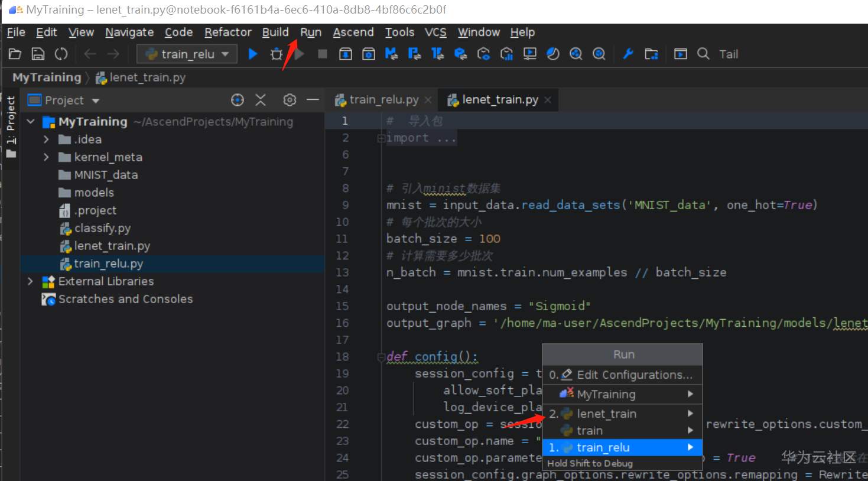Toggle the import fold marker on line 2
Viewport: 868px width, 481px height.
(381, 138)
